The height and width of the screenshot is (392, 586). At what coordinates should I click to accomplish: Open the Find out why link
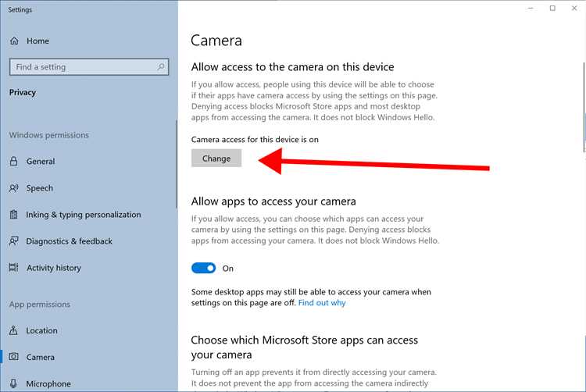click(x=322, y=303)
